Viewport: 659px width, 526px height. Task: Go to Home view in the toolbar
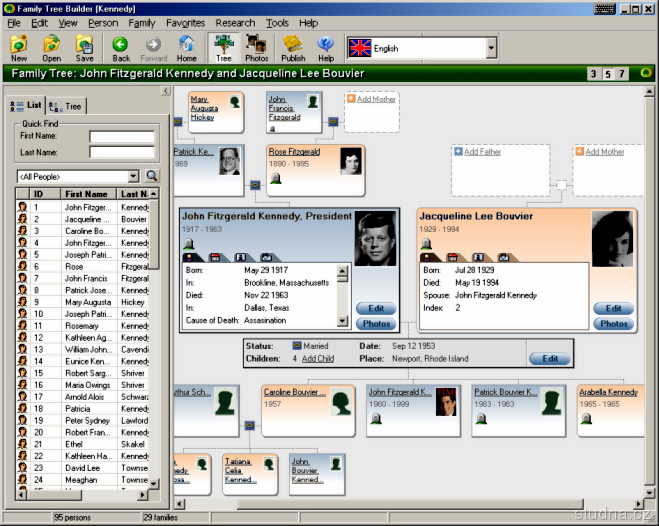187,47
